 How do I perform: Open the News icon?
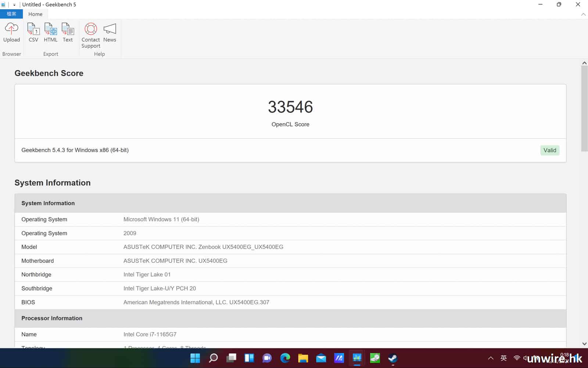(x=110, y=32)
